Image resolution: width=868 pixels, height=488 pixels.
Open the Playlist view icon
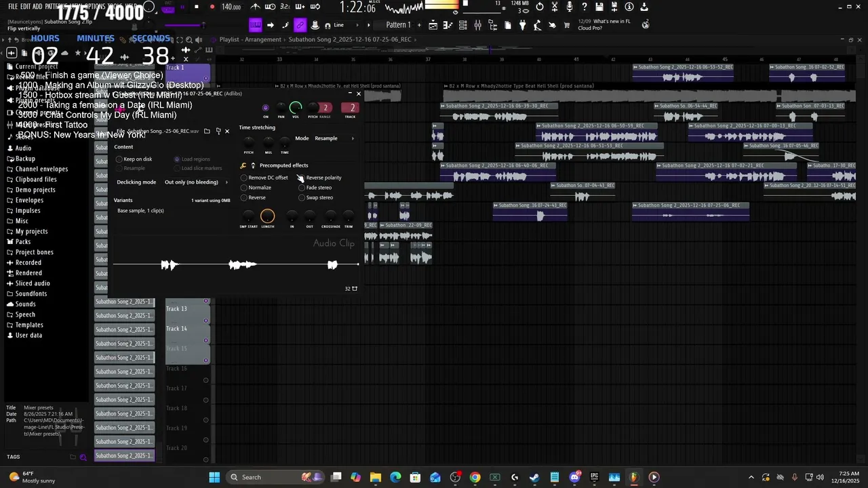[x=433, y=25]
